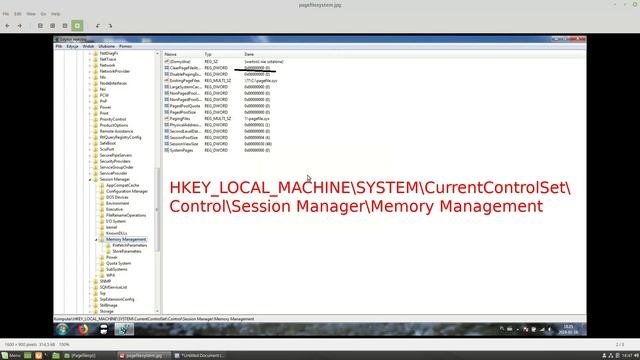Open the viewer's Edit menu
Screen dimensions: 640x360
click(x=18, y=14)
